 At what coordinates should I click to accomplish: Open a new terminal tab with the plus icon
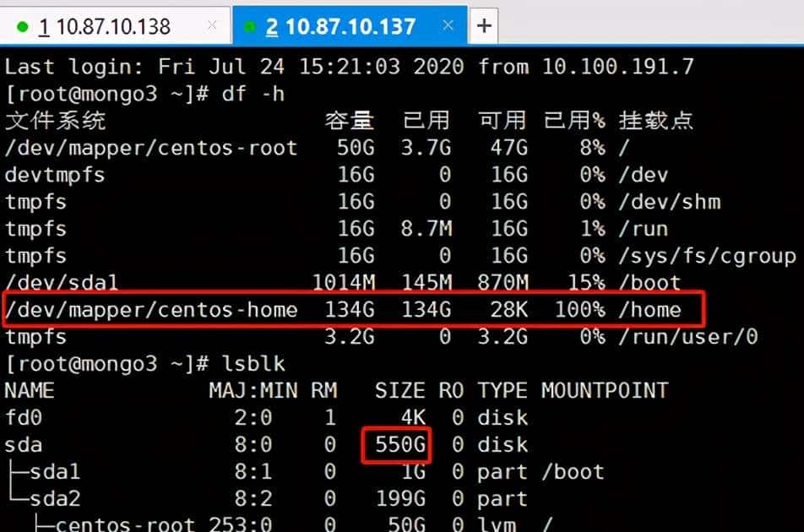[483, 24]
